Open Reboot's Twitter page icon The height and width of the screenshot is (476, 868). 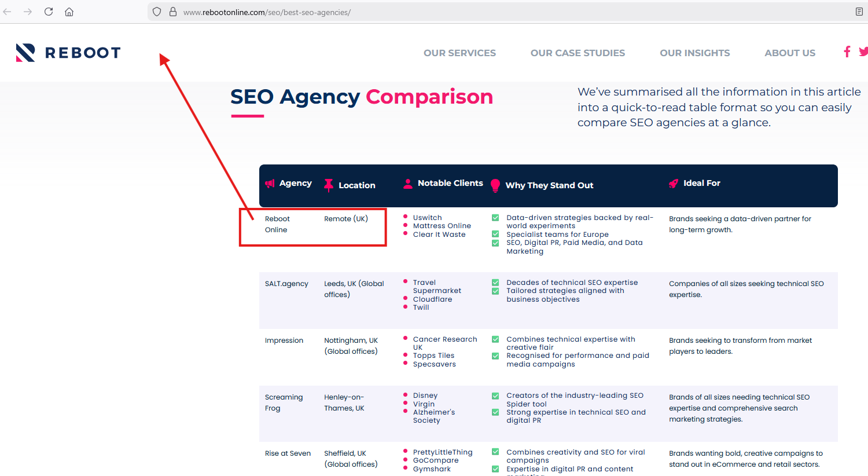[863, 52]
